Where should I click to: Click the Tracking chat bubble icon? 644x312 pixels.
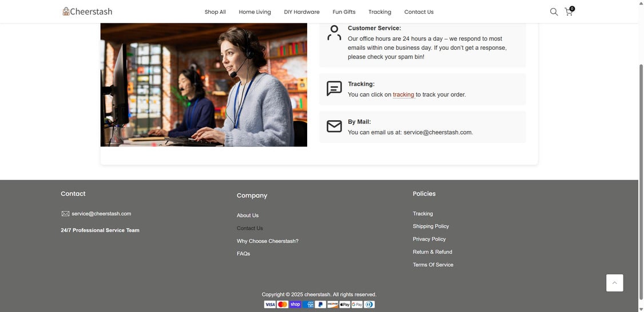pyautogui.click(x=335, y=88)
